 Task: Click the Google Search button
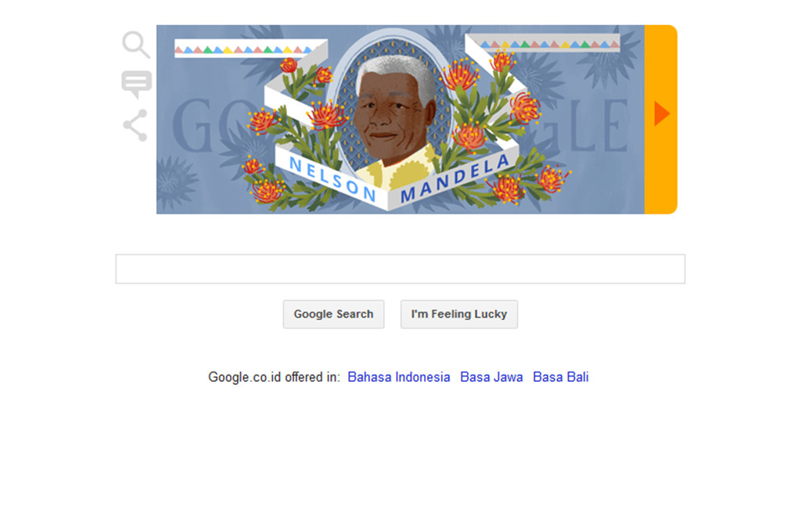click(333, 315)
